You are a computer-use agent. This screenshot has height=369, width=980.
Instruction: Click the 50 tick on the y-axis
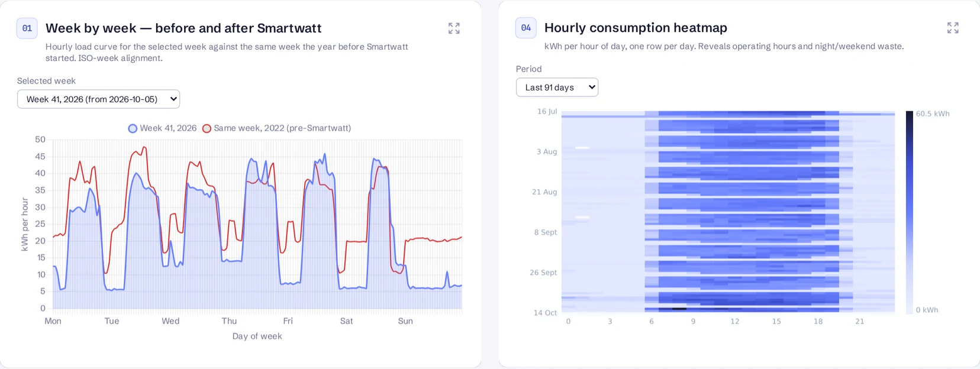click(x=40, y=140)
